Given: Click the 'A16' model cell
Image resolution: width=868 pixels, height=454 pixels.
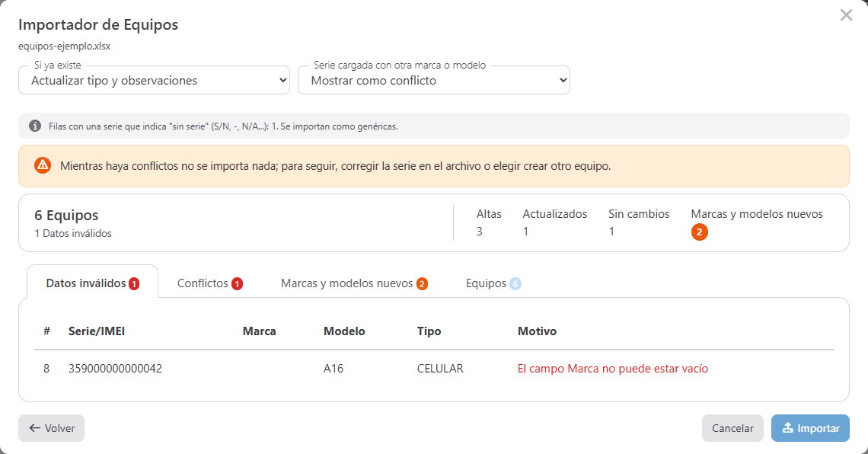Looking at the screenshot, I should (333, 368).
